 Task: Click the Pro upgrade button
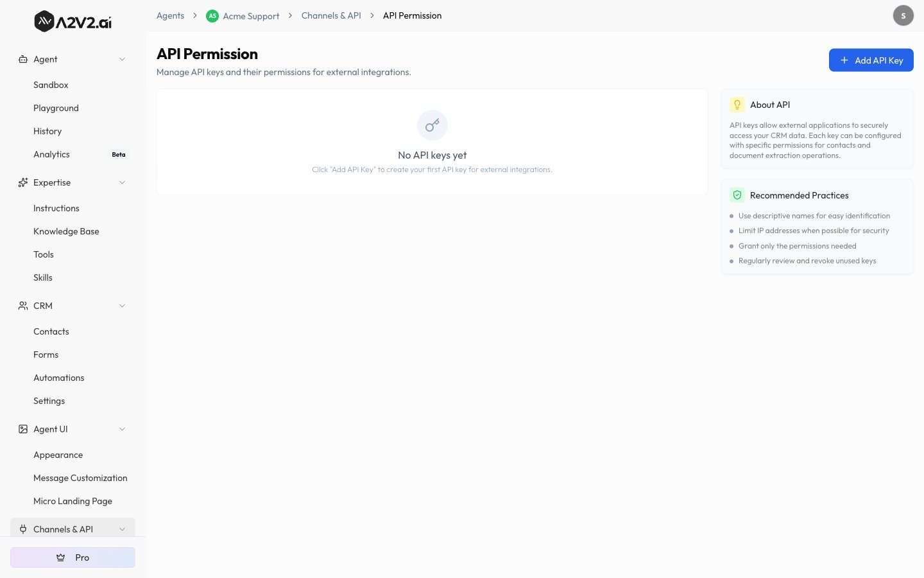73,557
